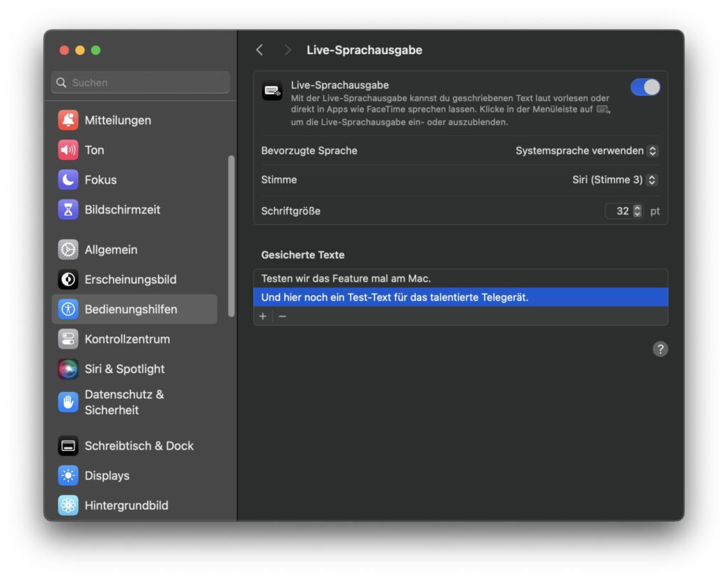Image resolution: width=728 pixels, height=579 pixels.
Task: Open Datenschutz & Sicherheit settings
Action: click(124, 402)
